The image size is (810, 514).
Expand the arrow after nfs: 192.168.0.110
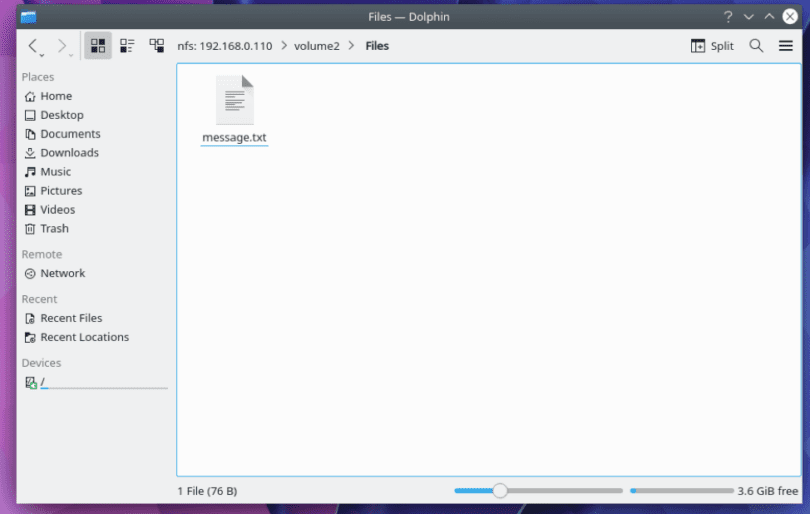(x=284, y=45)
